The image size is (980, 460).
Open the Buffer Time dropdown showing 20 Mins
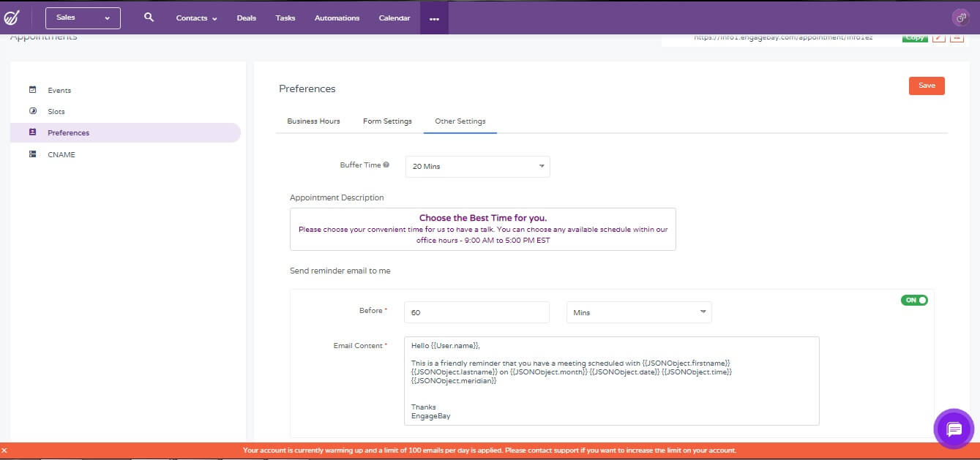click(476, 166)
